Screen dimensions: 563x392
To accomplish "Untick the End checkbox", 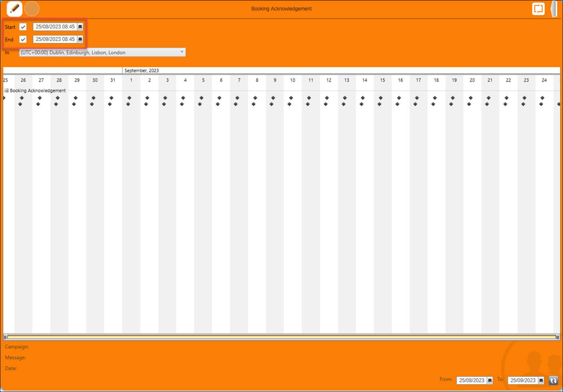I will pos(23,39).
